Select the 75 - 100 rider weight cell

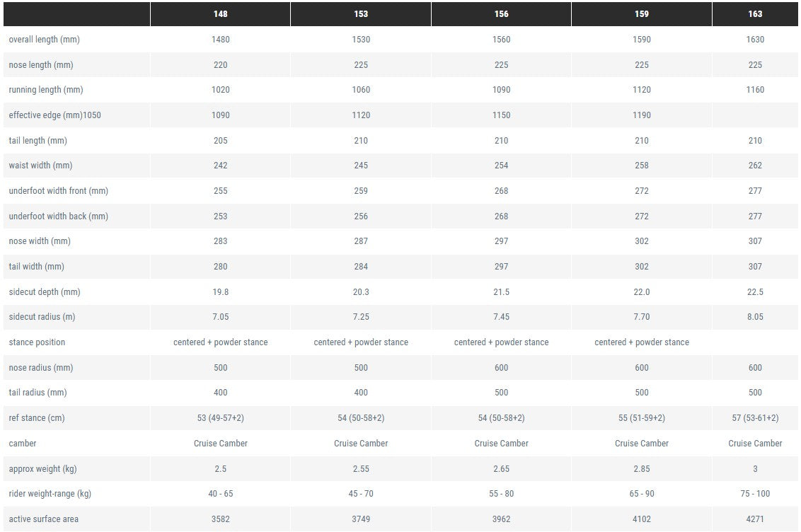pyautogui.click(x=755, y=494)
